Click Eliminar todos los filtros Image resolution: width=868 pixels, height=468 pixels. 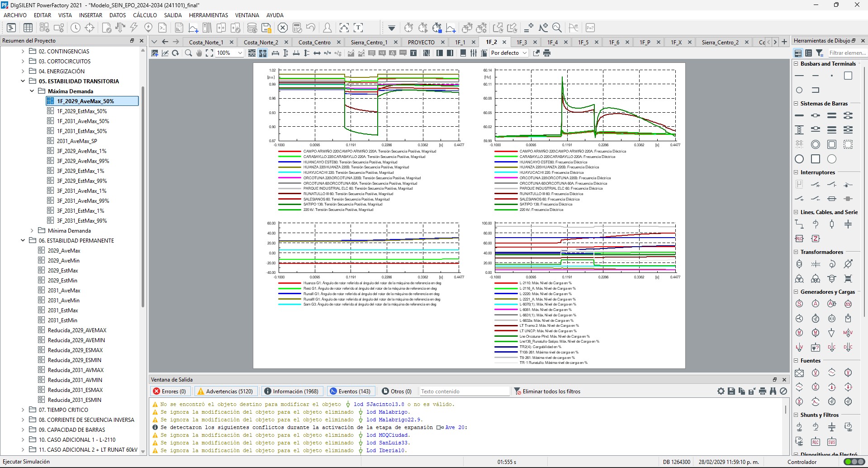coord(547,391)
